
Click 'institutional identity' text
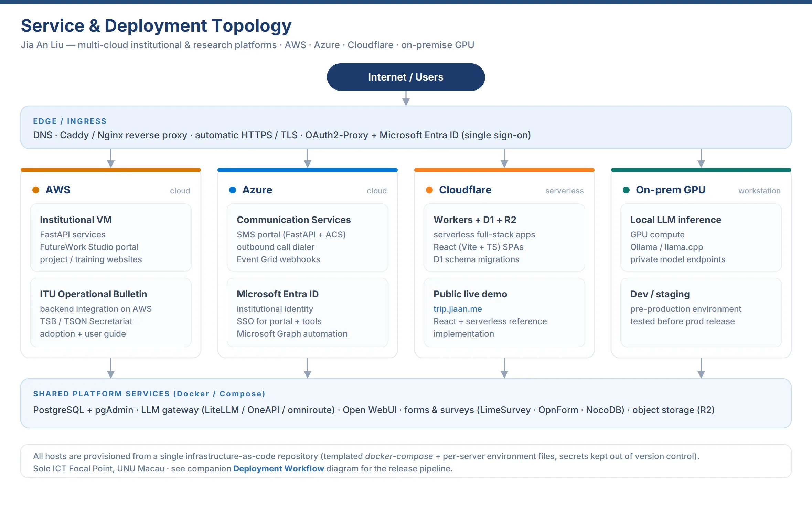coord(275,309)
